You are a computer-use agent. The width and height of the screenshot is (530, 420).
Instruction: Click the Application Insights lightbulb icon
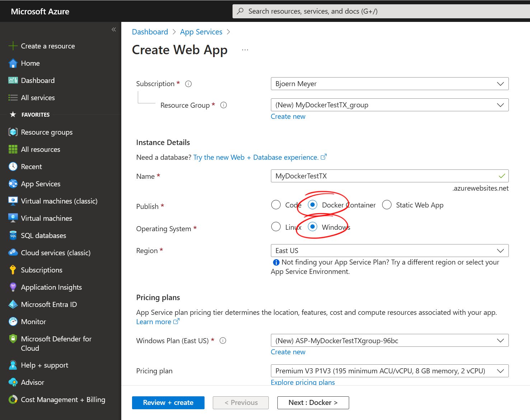pyautogui.click(x=13, y=287)
